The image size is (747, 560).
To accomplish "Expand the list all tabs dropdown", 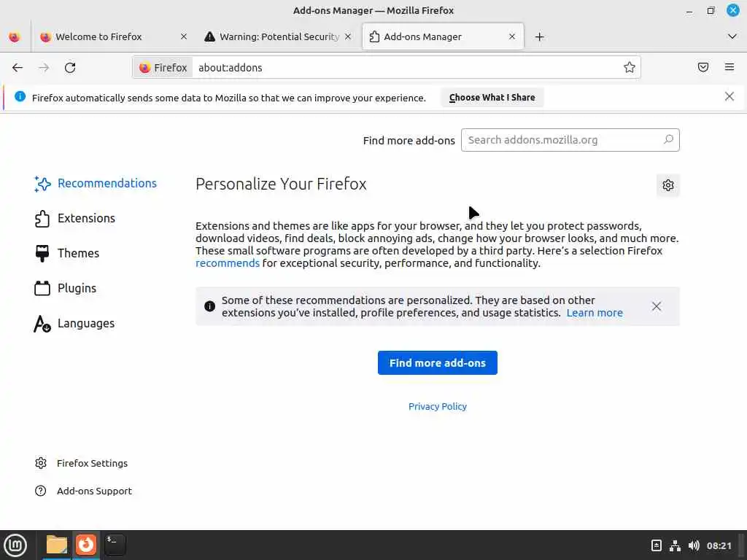I will 732,36.
